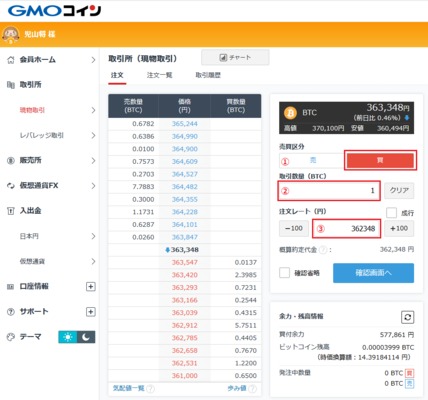Enable the 成行 market order checkbox
The width and height of the screenshot is (428, 400).
click(391, 213)
